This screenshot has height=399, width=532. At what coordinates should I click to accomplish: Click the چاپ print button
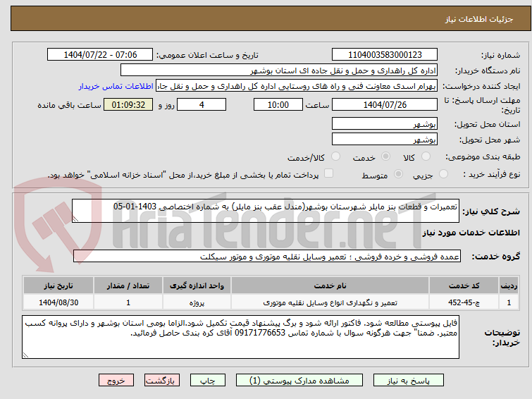click(208, 381)
